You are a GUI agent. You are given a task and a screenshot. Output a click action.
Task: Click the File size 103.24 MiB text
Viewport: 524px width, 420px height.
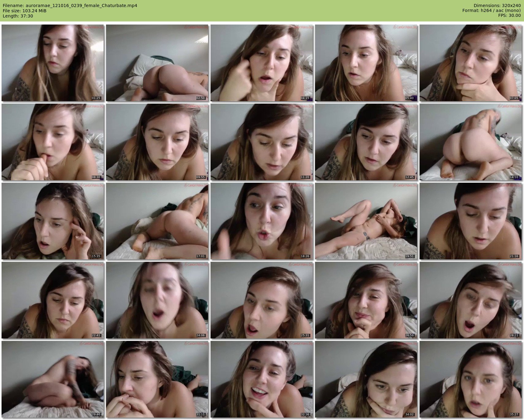25,11
